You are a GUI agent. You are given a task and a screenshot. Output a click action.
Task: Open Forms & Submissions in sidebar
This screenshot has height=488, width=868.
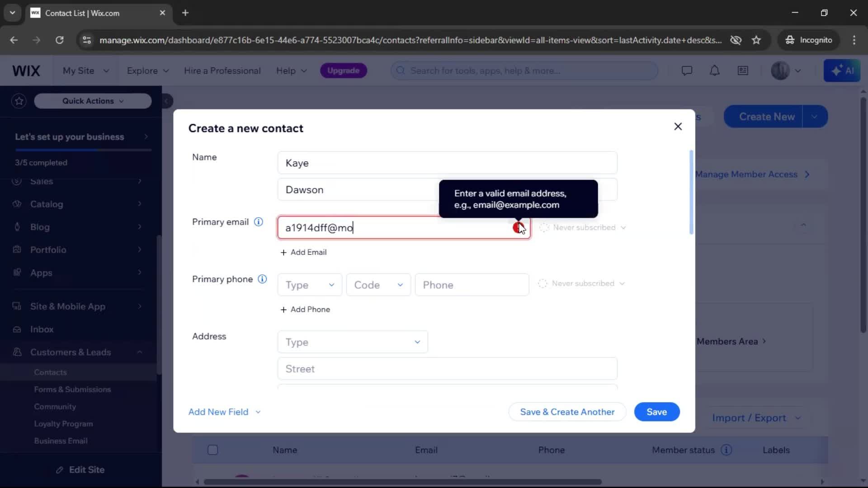coord(72,389)
